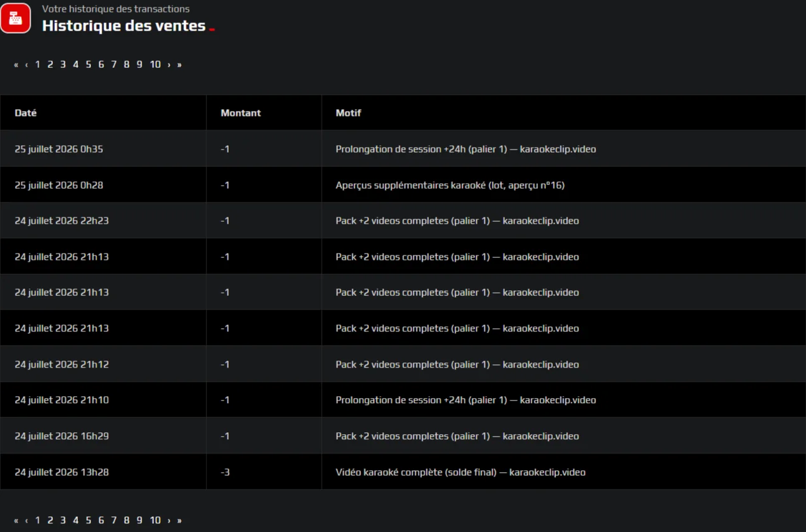Go to next page with bottom › arrow
Image resolution: width=806 pixels, height=532 pixels.
(169, 520)
